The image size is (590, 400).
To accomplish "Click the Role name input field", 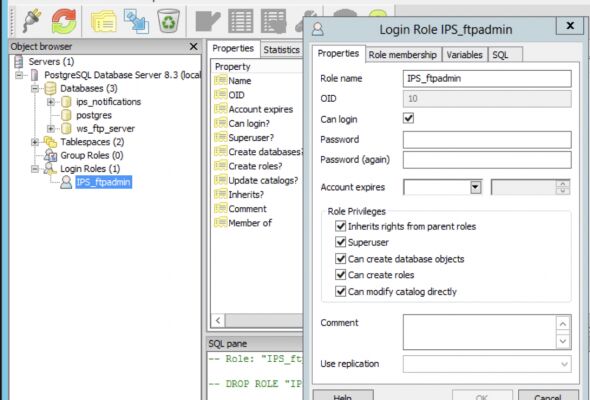I will coord(487,78).
